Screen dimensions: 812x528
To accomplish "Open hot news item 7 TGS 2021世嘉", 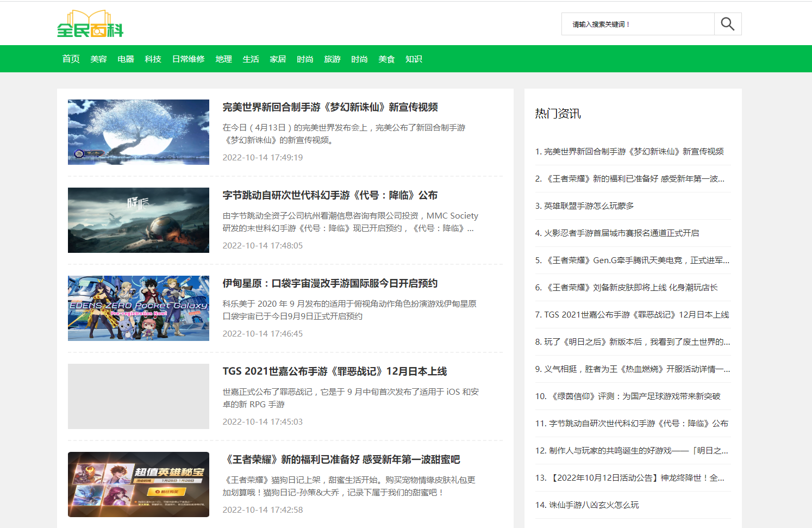I will click(x=632, y=314).
